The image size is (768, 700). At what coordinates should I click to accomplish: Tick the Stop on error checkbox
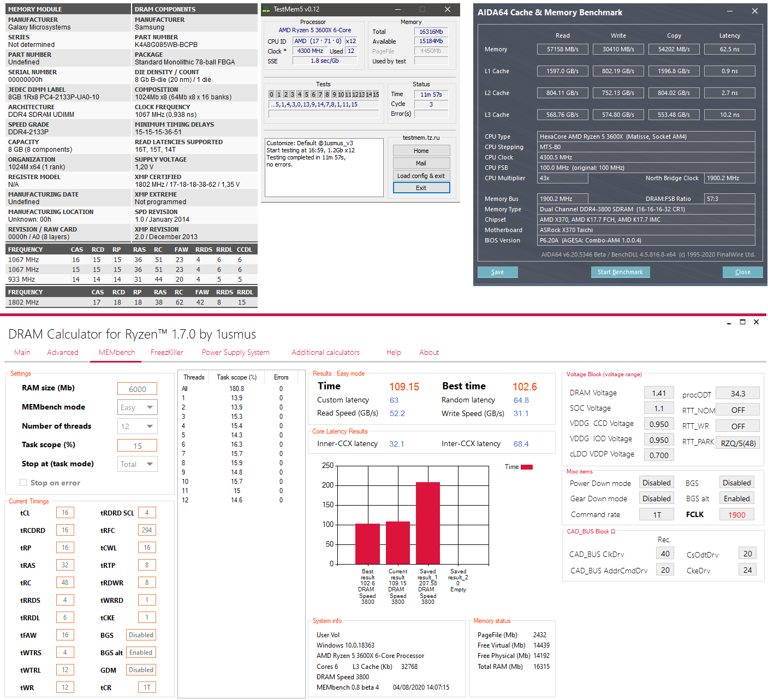pyautogui.click(x=23, y=483)
